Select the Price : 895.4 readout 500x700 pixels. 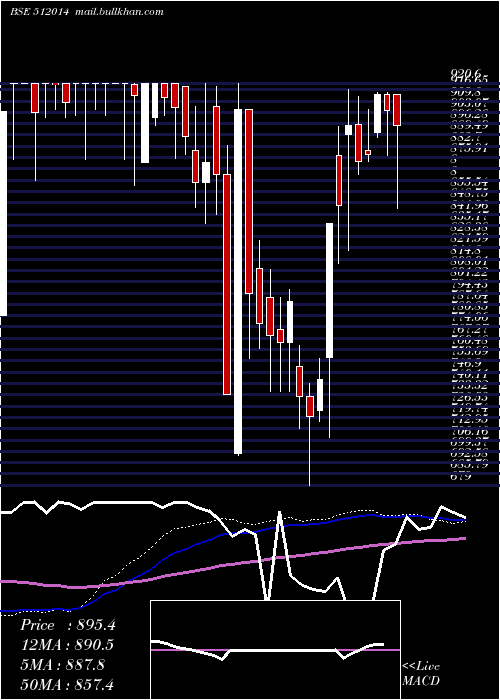click(x=67, y=625)
